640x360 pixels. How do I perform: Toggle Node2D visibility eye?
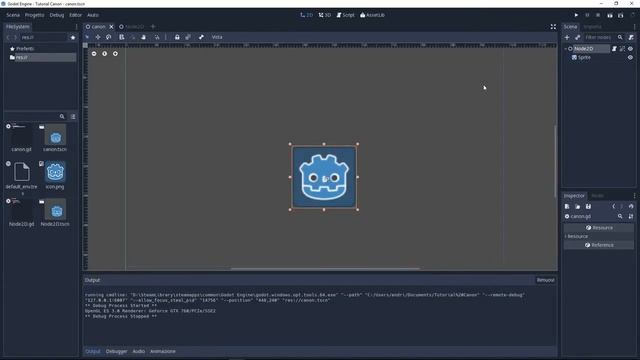(631, 49)
